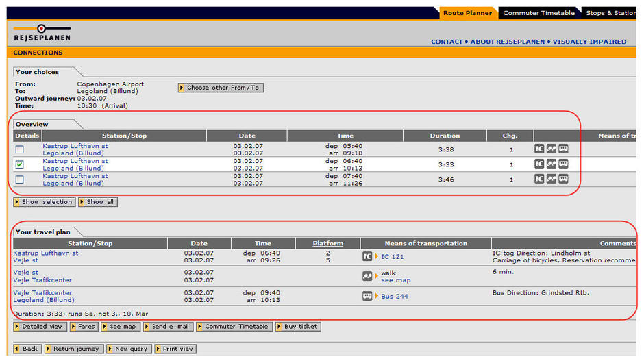Switch to Commuter Timetable tab
Screen dimensions: 644x361
(539, 13)
